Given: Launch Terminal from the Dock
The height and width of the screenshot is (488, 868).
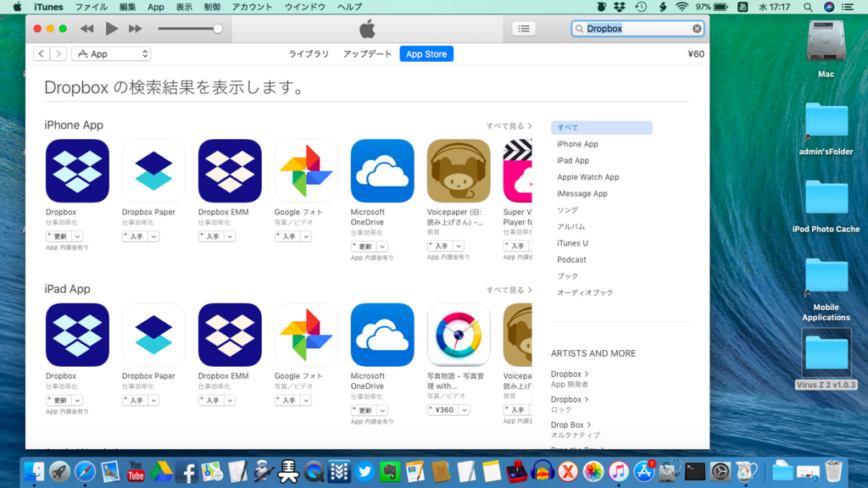Looking at the screenshot, I should [x=694, y=472].
